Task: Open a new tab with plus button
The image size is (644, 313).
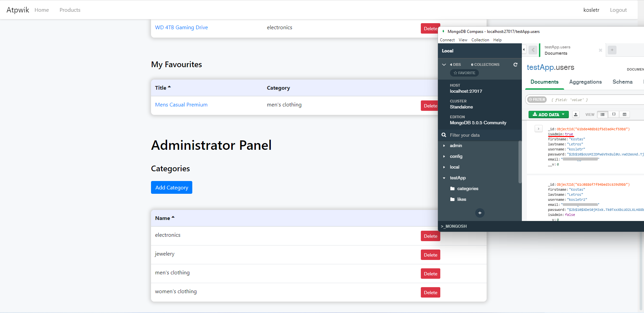Action: (612, 50)
